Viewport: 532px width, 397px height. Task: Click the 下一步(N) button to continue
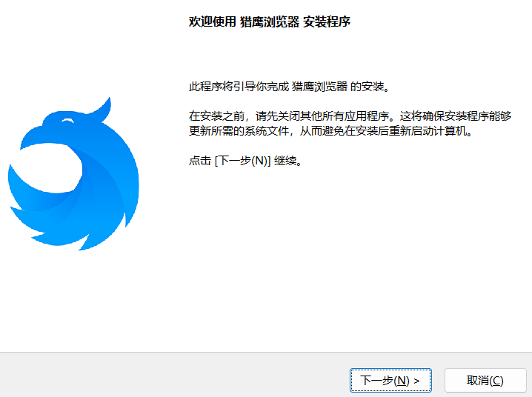click(390, 380)
